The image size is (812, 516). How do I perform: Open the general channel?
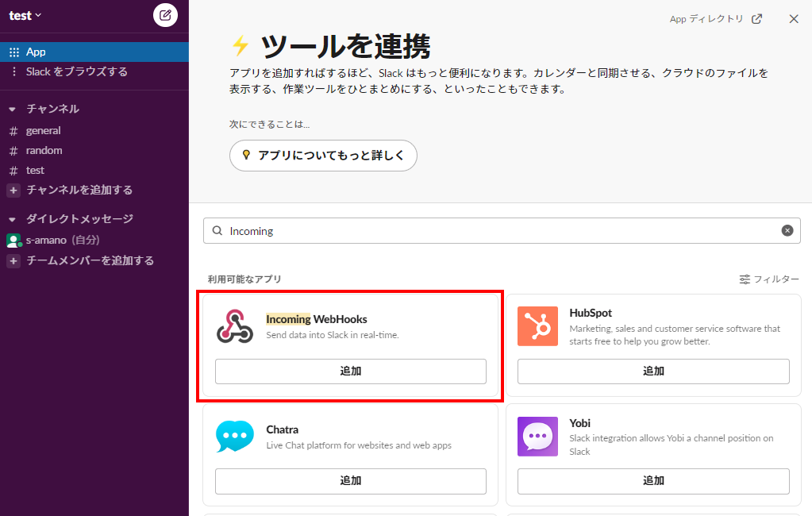(43, 130)
